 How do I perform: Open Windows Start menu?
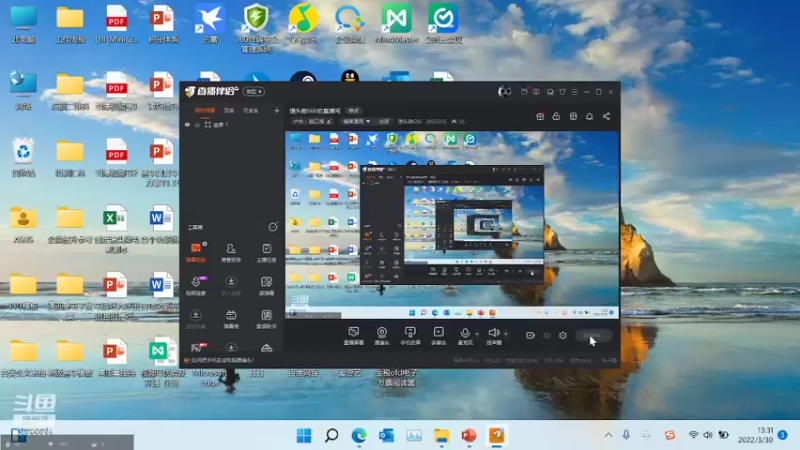coord(304,435)
